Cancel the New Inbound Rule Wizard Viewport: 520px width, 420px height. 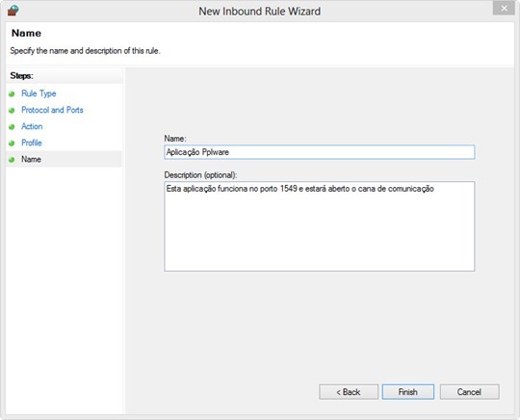469,392
